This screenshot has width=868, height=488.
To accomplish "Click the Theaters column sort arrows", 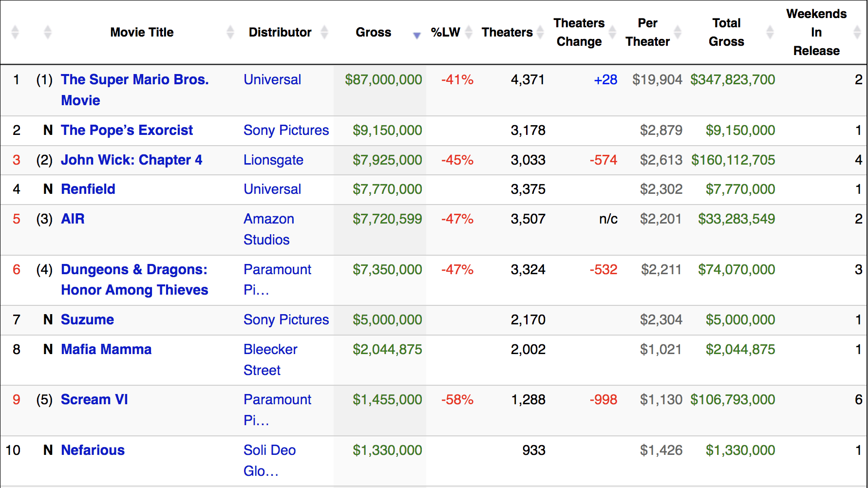I will click(540, 32).
